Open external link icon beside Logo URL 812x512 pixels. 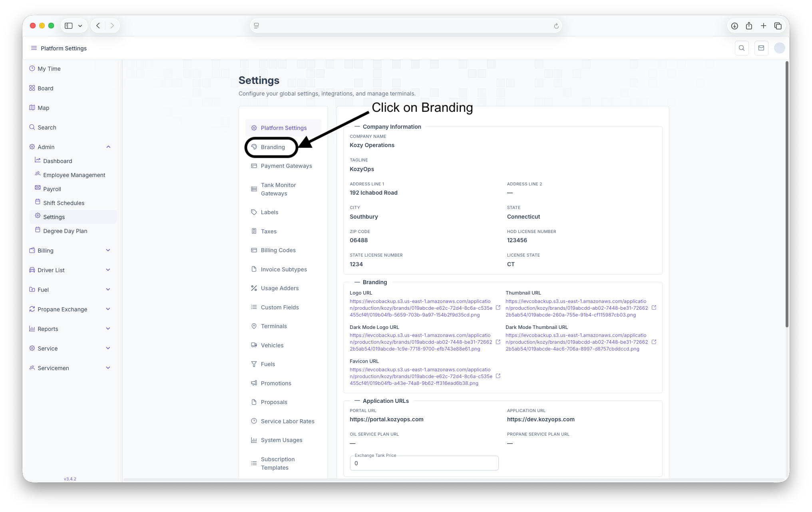(498, 308)
